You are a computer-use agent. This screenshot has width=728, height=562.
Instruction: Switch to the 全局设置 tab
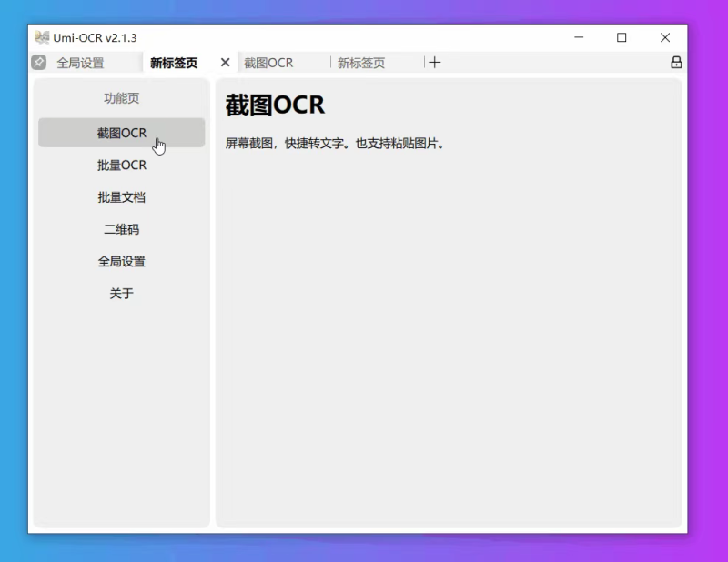click(x=83, y=62)
